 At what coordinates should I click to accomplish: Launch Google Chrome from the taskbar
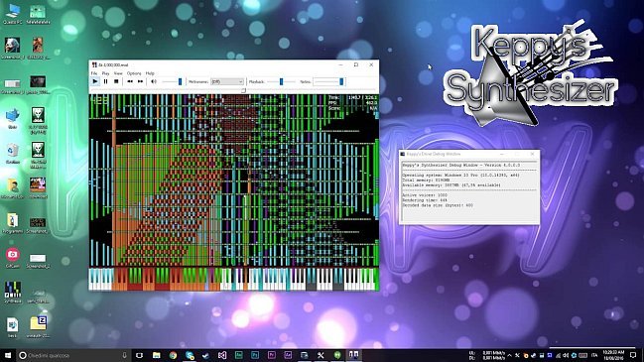point(173,355)
